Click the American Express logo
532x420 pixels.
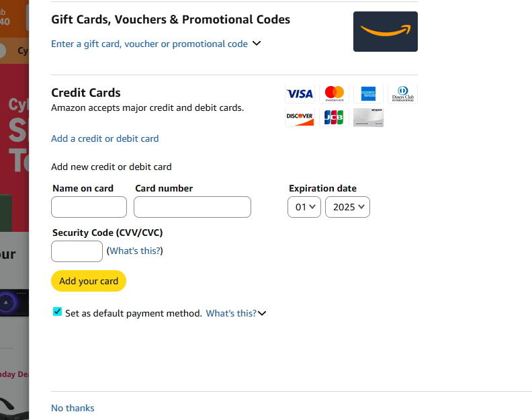click(368, 94)
